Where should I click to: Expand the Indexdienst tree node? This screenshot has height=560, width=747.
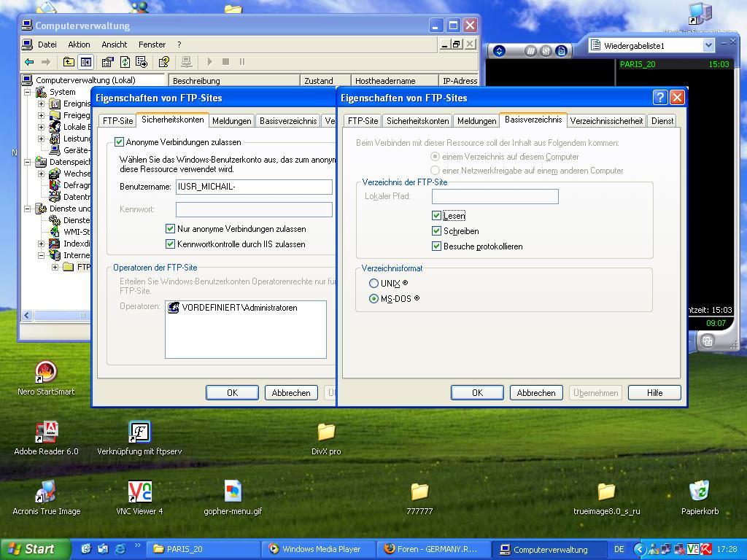(42, 244)
